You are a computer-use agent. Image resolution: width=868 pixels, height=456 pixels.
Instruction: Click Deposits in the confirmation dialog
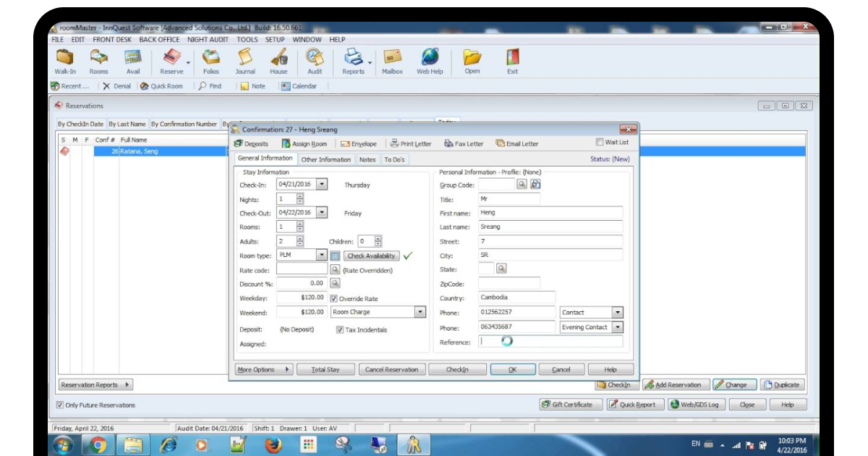pyautogui.click(x=251, y=143)
